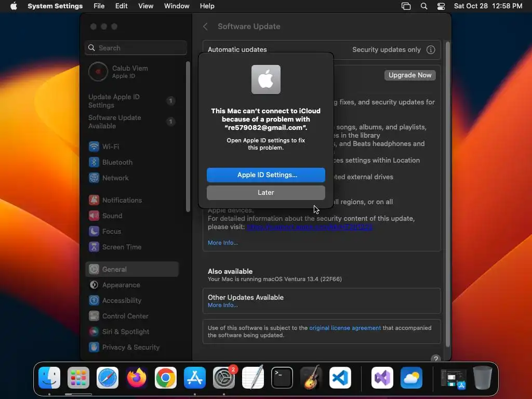Click the automatic updates info icon
The height and width of the screenshot is (399, 532).
coord(431,50)
